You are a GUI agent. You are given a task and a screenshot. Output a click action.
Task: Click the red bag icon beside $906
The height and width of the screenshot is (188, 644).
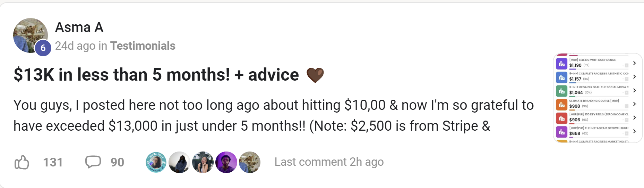[x=561, y=118]
